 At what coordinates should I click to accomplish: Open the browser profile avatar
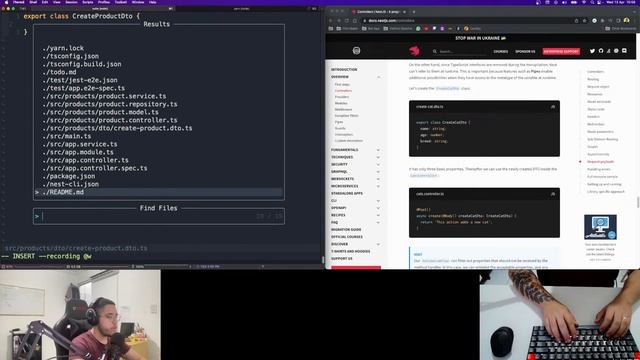click(x=627, y=20)
